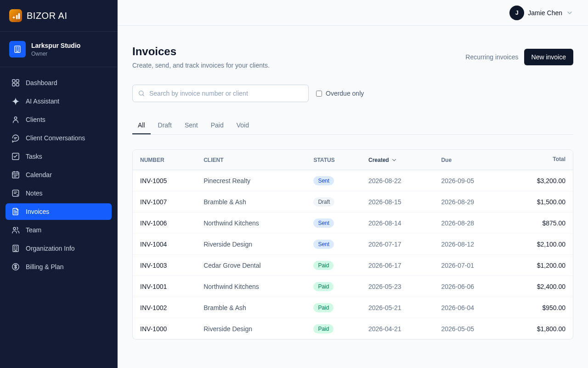Click the Jamie Chen avatar circle
This screenshot has height=368, width=588.
tap(517, 13)
